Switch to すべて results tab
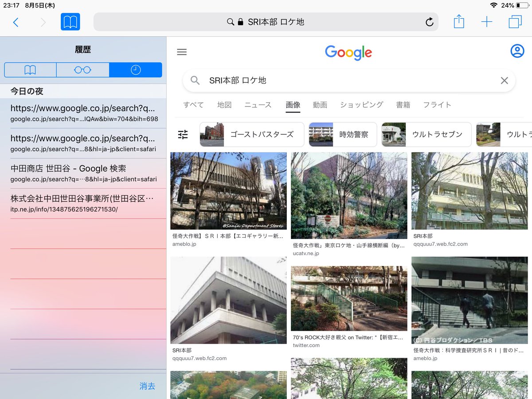 pyautogui.click(x=193, y=105)
